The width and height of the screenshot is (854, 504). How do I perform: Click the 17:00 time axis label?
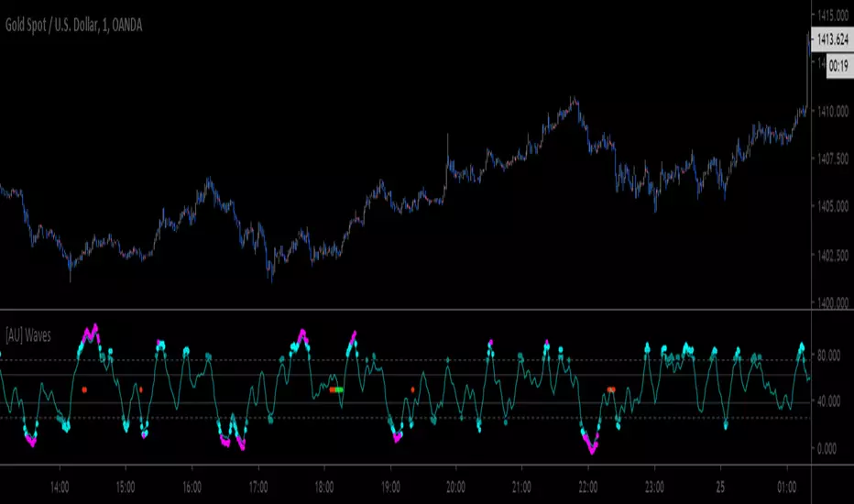(x=258, y=488)
